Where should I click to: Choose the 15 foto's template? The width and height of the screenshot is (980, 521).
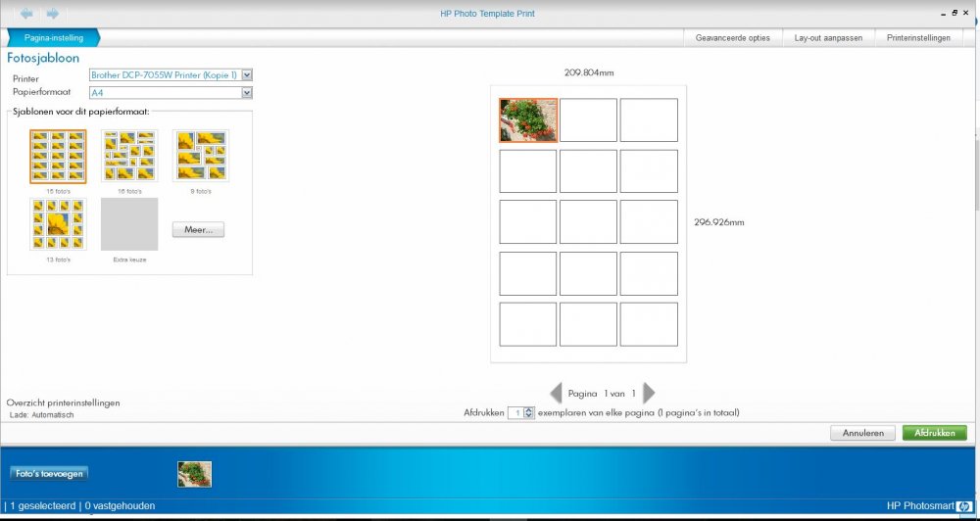pos(58,156)
